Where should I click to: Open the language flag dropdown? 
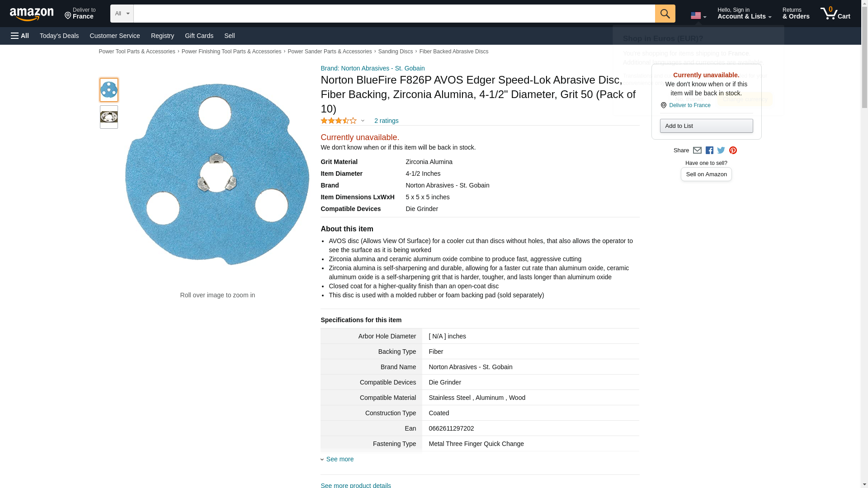(x=698, y=15)
